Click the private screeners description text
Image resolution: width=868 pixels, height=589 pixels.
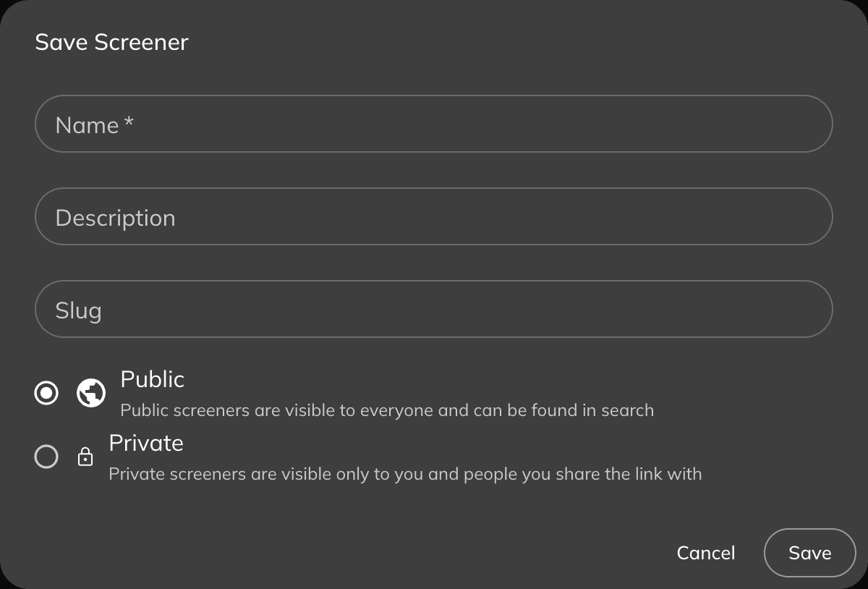pyautogui.click(x=405, y=474)
